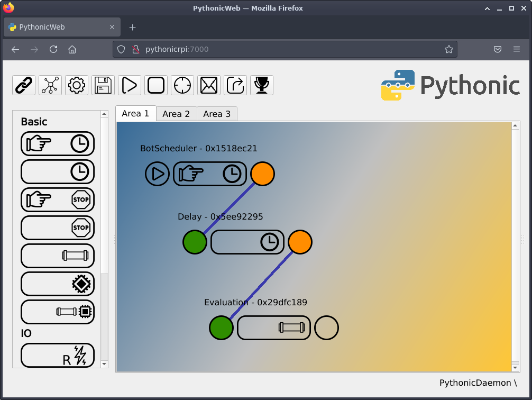
Task: Toggle the green input socket of Delay
Action: click(195, 242)
